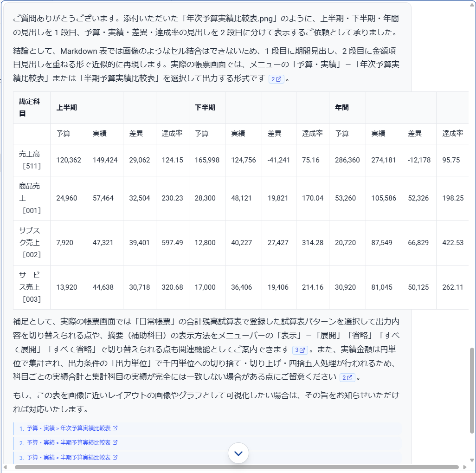Click the 314.28 cell
The width and height of the screenshot is (476, 473).
(x=313, y=243)
